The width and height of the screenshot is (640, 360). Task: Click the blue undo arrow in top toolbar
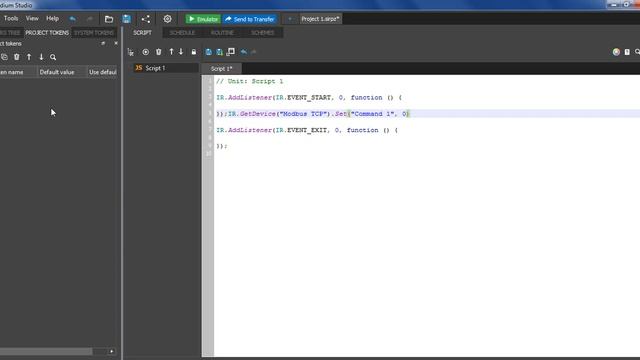click(73, 19)
